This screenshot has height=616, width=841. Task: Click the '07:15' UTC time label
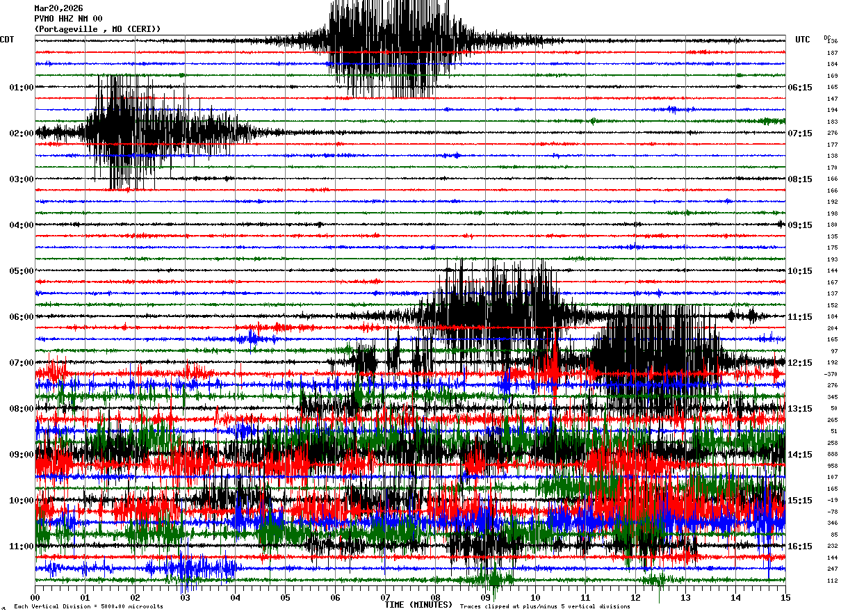pyautogui.click(x=800, y=133)
